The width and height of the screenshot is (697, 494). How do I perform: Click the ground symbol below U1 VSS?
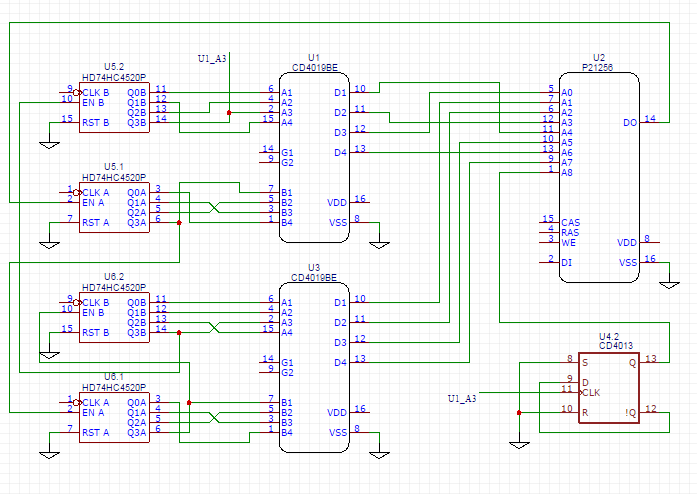coord(378,242)
